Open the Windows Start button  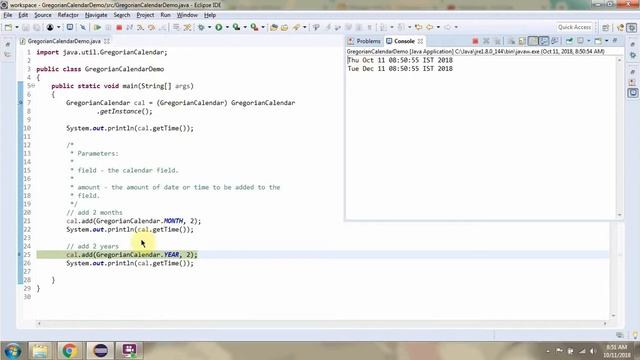[x=12, y=351]
